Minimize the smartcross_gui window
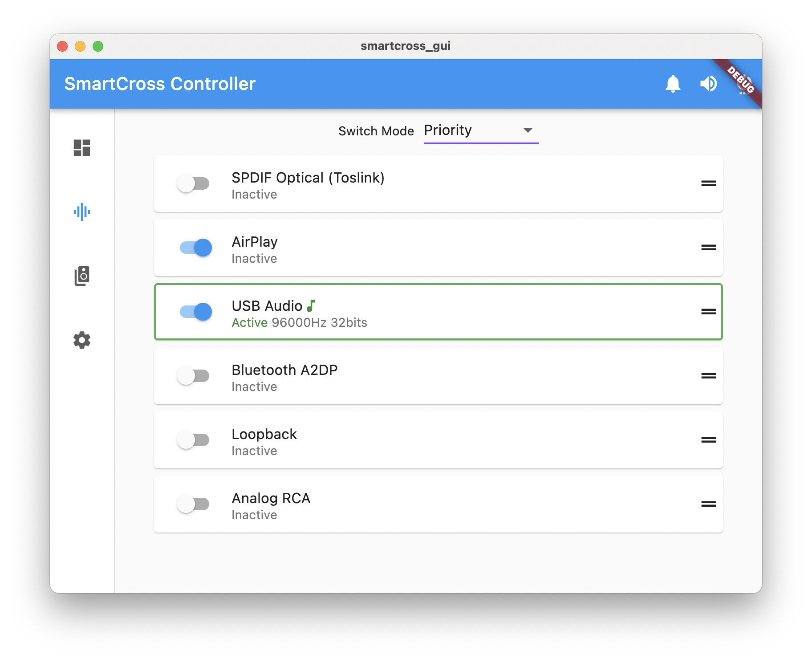 click(x=80, y=46)
